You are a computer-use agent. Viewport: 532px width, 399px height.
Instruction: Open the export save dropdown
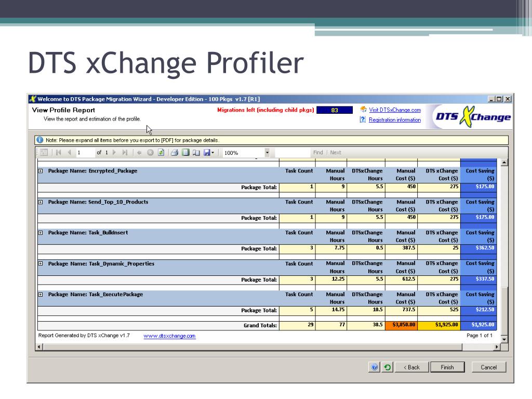209,153
